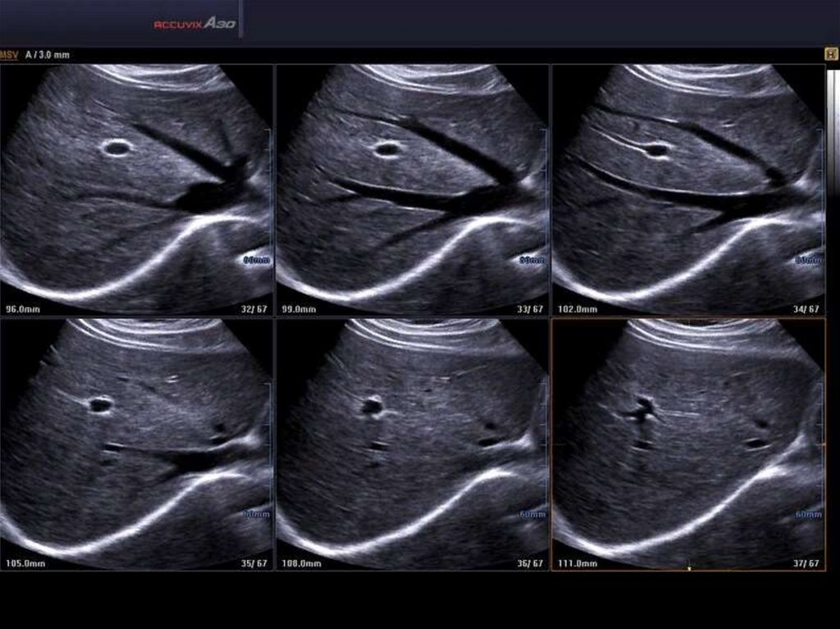Click the '36/ 67' slice counter
The width and height of the screenshot is (840, 629).
(530, 563)
